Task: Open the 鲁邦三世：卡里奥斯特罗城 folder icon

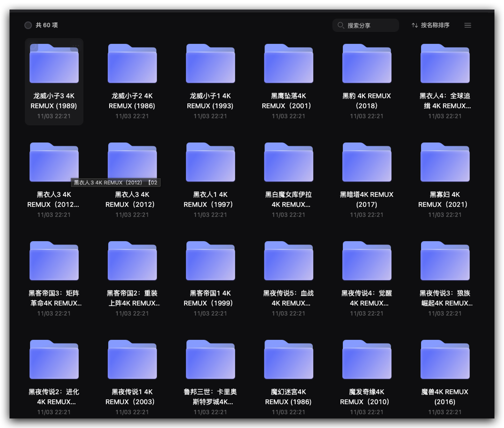Action: (x=210, y=359)
